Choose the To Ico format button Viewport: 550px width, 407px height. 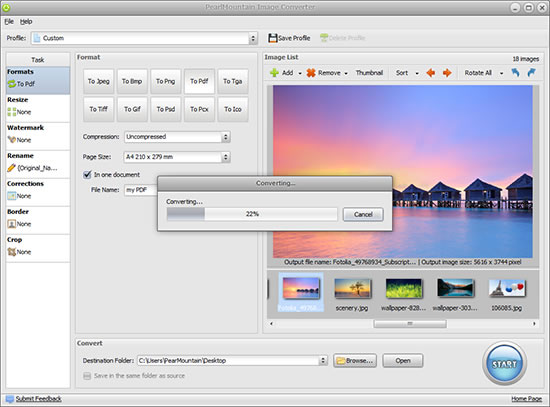point(233,109)
